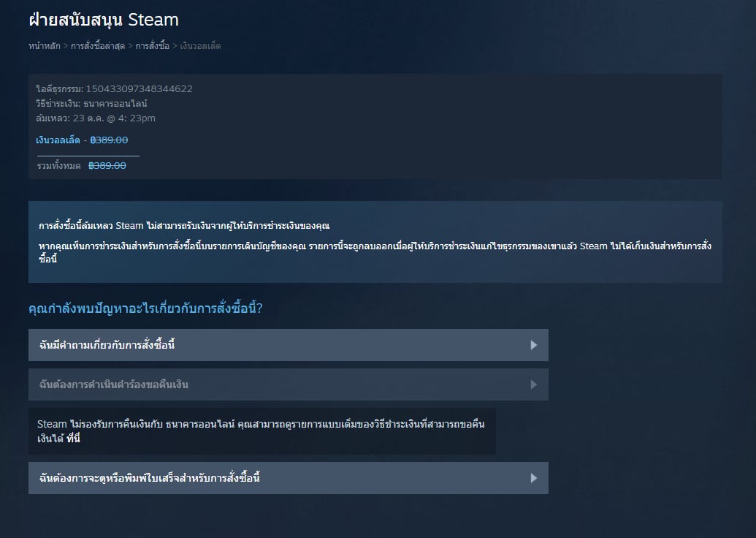Click failed date 23 ต.ค. @ 4:23pm
The height and width of the screenshot is (538, 756).
[x=114, y=118]
